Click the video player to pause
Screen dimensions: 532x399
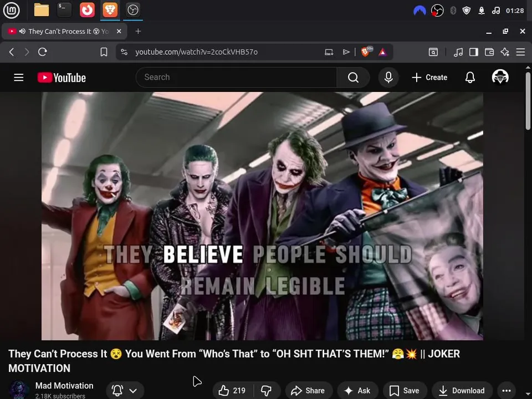pyautogui.click(x=262, y=216)
